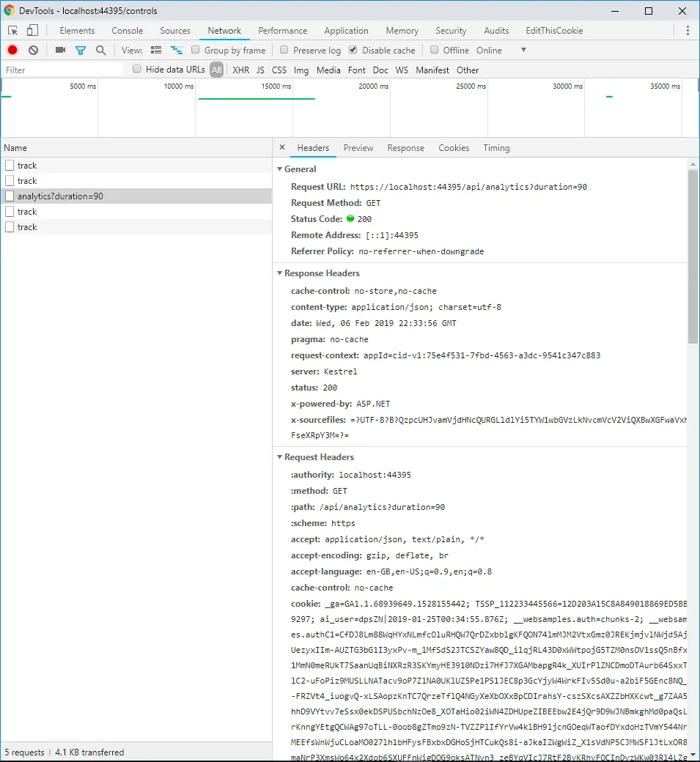The width and height of the screenshot is (700, 762).
Task: Filter requests by Font
Action: (x=357, y=70)
